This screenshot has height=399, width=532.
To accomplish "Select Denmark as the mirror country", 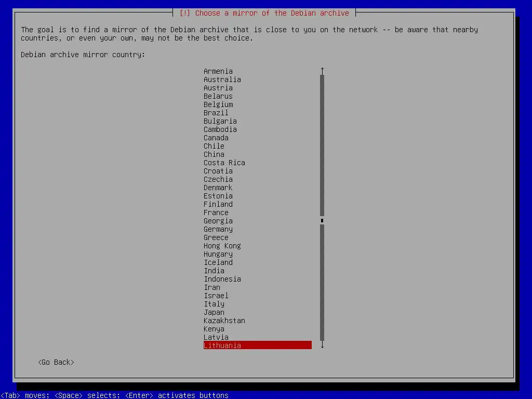I will (x=218, y=188).
